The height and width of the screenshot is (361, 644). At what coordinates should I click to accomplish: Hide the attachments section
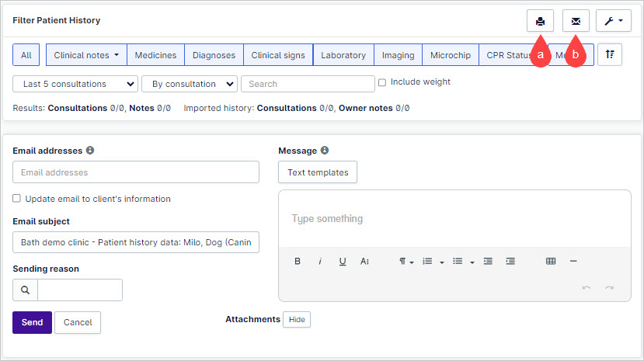pos(297,320)
